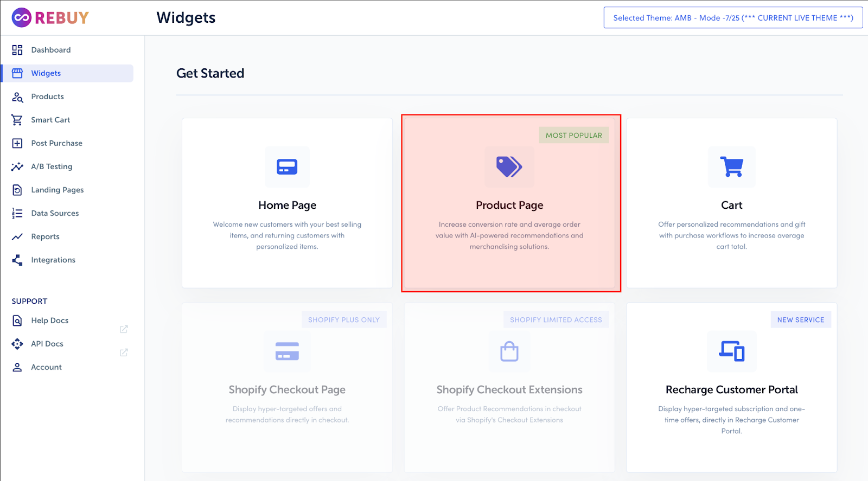The image size is (868, 481).
Task: Click the Help Docs magnifier document icon
Action: (17, 320)
